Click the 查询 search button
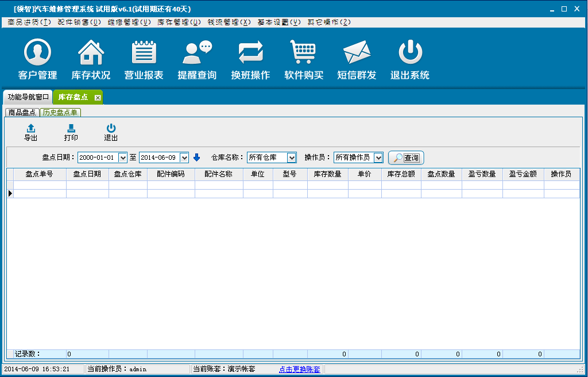588x377 pixels. pyautogui.click(x=406, y=157)
